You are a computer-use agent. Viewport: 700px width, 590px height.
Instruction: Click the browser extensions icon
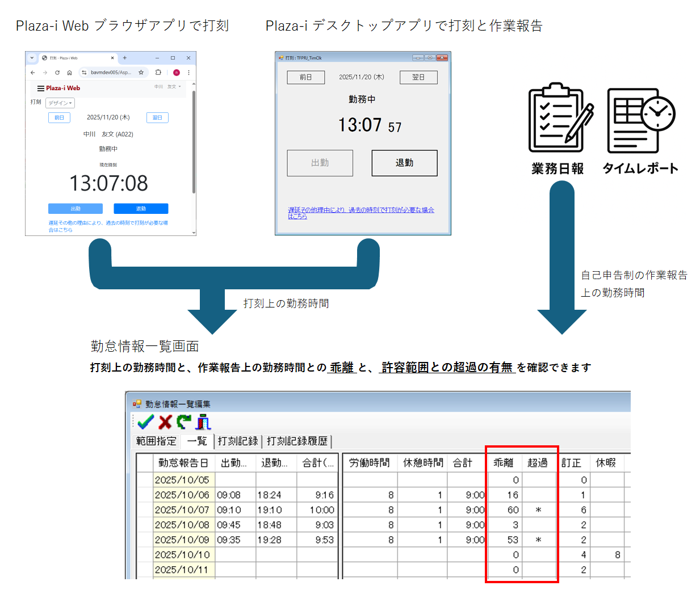pyautogui.click(x=158, y=72)
